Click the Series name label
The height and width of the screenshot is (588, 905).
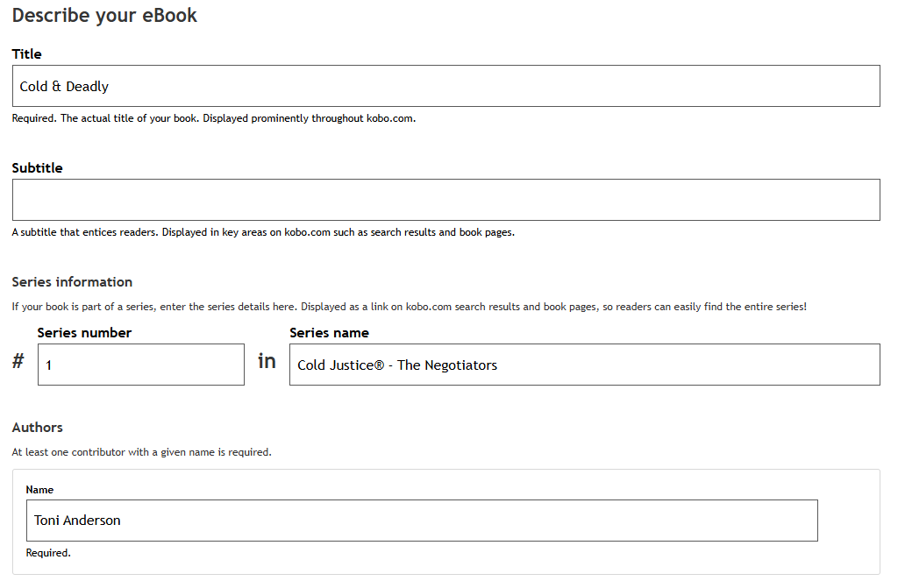click(329, 333)
